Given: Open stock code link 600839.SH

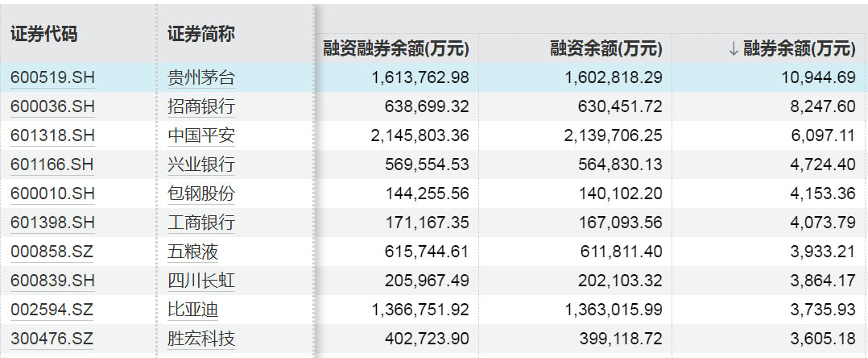Looking at the screenshot, I should point(52,281).
